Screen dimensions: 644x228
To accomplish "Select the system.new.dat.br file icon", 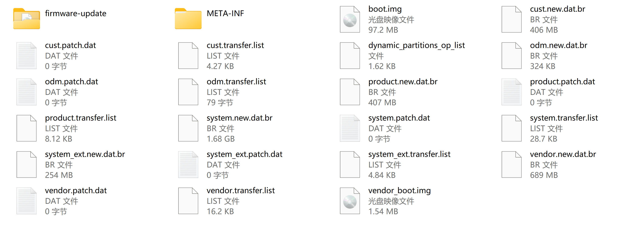I will (188, 128).
